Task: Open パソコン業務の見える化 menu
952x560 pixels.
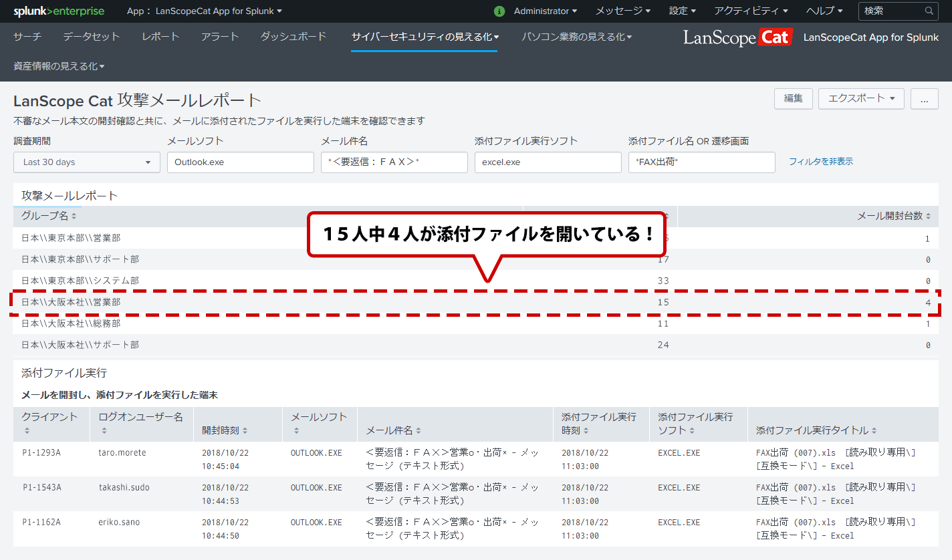Action: point(577,37)
